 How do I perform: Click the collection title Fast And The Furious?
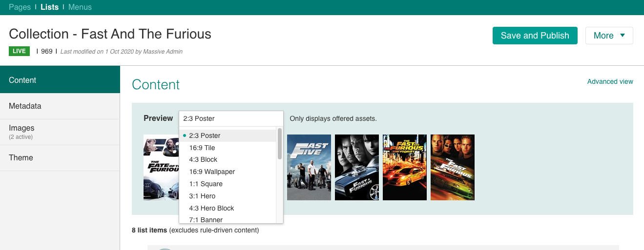tap(110, 34)
